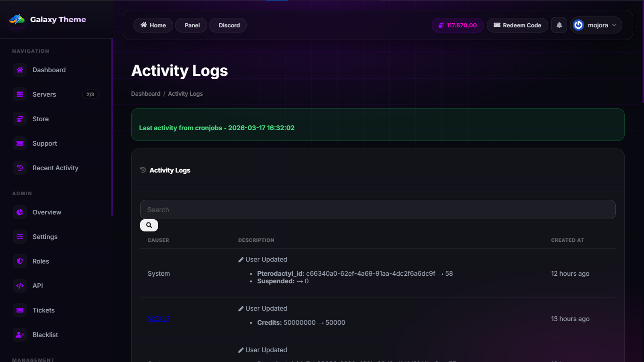This screenshot has height=362, width=644.
Task: Open the API code icon
Action: click(x=20, y=286)
